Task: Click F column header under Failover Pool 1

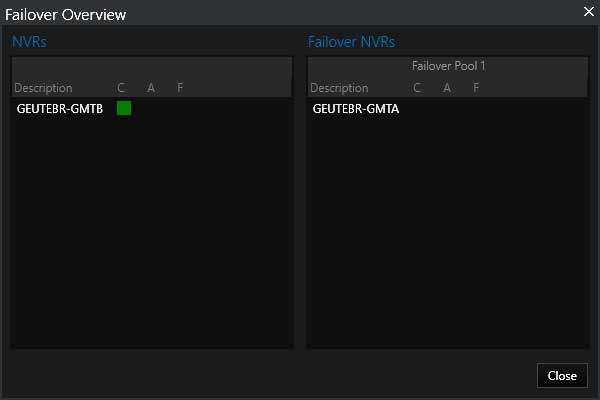Action: (476, 88)
